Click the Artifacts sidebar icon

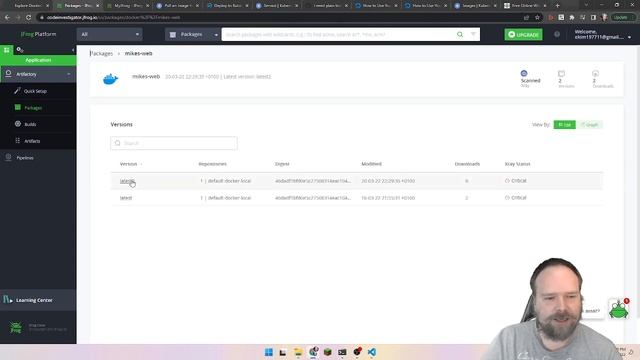(x=18, y=140)
